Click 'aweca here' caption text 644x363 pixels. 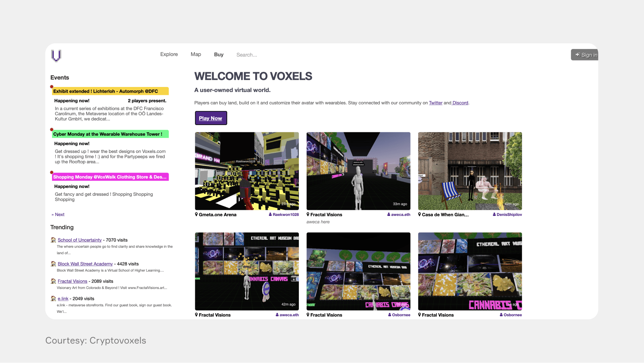click(x=318, y=222)
